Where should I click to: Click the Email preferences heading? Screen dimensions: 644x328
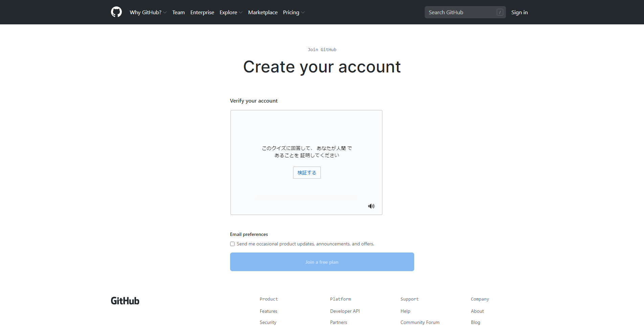pyautogui.click(x=249, y=234)
